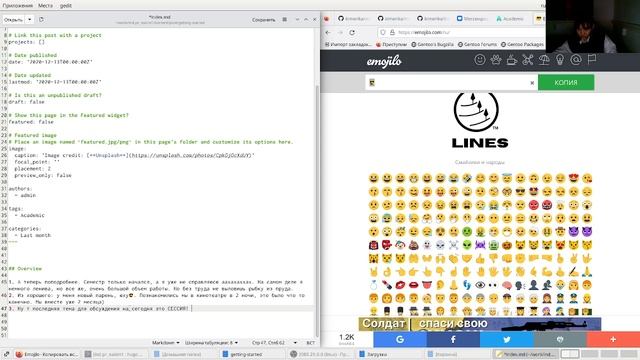Click the red pouting face emoji
640x360 pixels.
click(533, 205)
